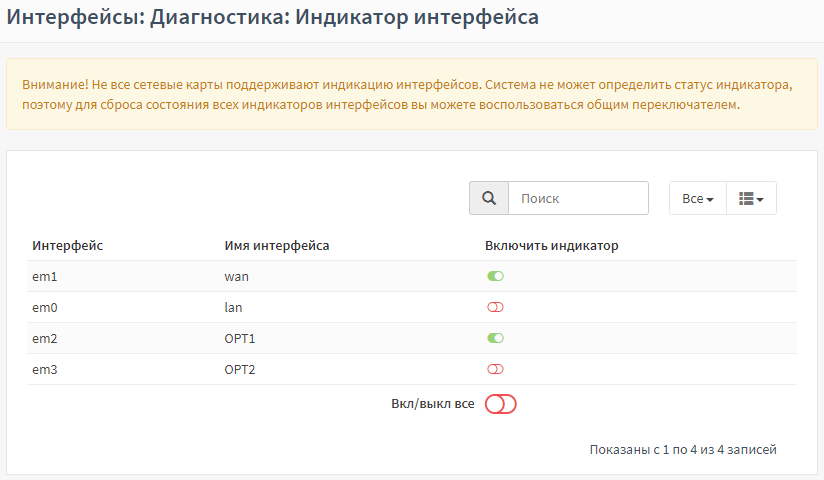Toggle the 'Вкл/выкл все' master switch
The image size is (824, 480).
[x=500, y=404]
